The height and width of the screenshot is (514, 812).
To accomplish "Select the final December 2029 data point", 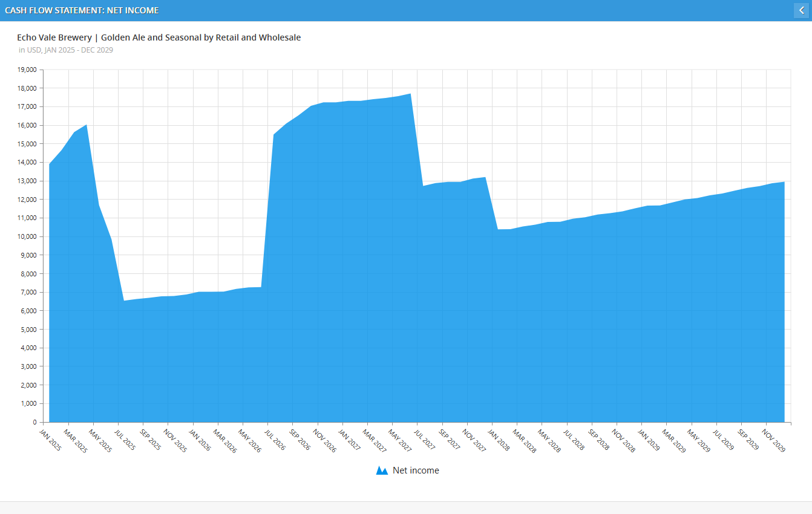I will (x=784, y=182).
